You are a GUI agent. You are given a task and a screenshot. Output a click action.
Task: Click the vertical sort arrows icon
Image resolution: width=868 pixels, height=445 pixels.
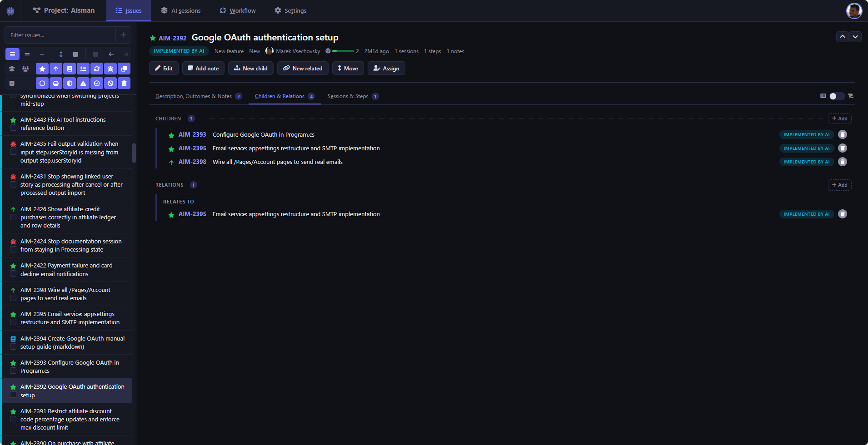click(x=61, y=54)
